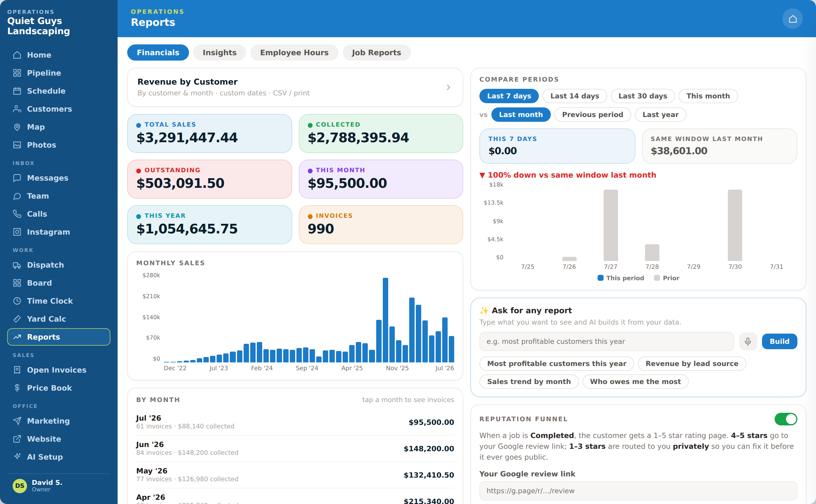Image resolution: width=816 pixels, height=504 pixels.
Task: Open the Employee Hours tab
Action: pyautogui.click(x=294, y=53)
